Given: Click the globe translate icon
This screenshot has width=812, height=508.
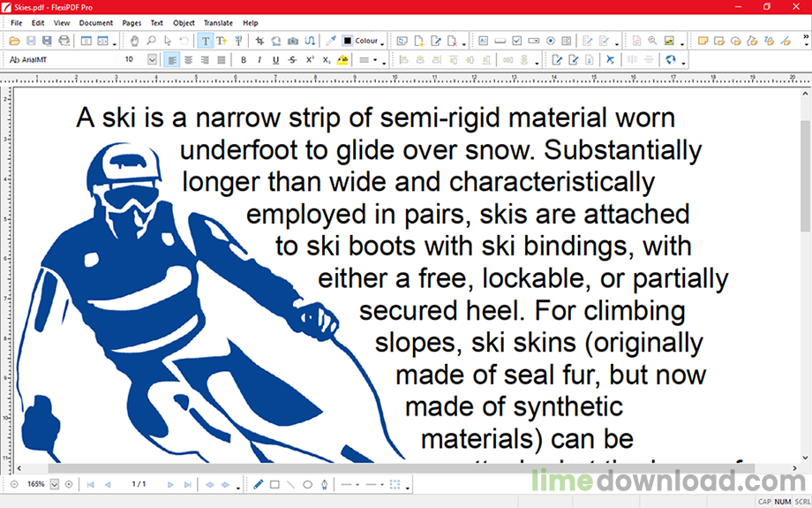Looking at the screenshot, I should pyautogui.click(x=671, y=60).
